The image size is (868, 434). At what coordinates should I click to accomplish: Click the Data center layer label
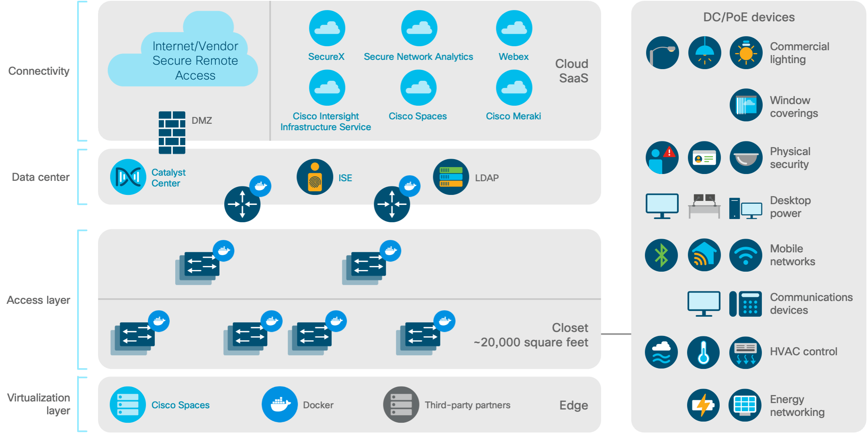coord(41,177)
